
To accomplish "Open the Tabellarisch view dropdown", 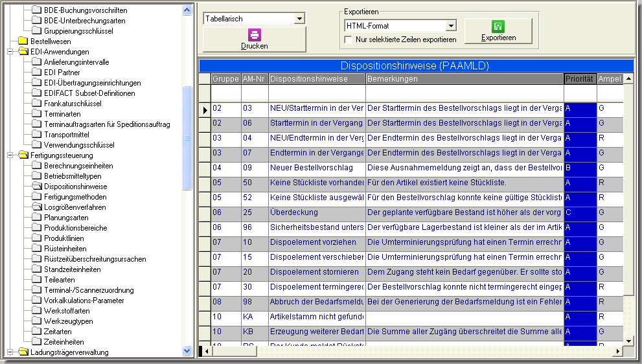I will tap(299, 19).
